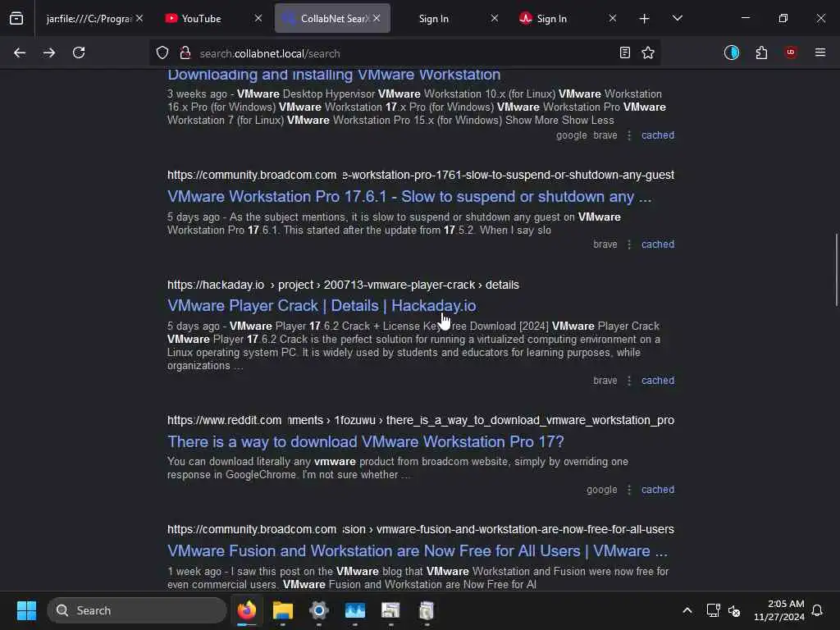Expand options dots for Workstation Pro 17.6.1 result
This screenshot has height=630, width=840.
629,244
